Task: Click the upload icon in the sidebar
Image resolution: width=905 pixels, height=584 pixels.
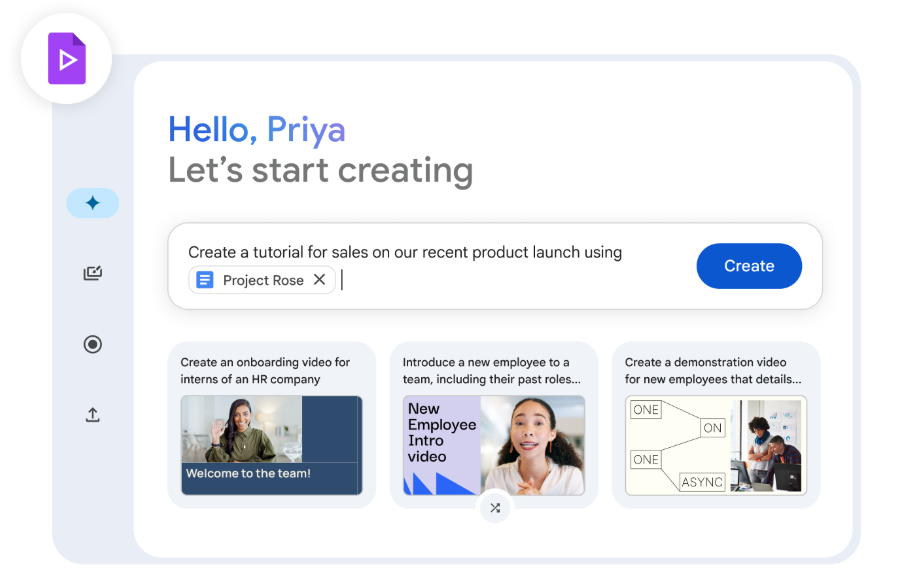Action: point(92,414)
